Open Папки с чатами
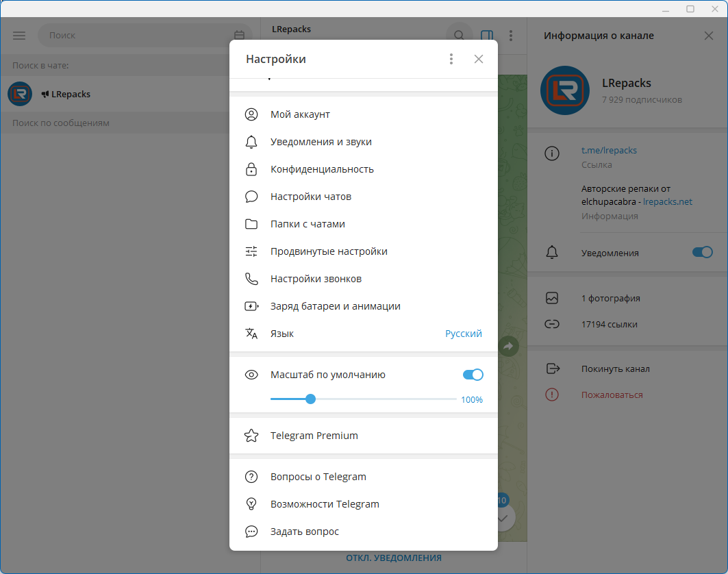728x574 pixels. point(364,224)
